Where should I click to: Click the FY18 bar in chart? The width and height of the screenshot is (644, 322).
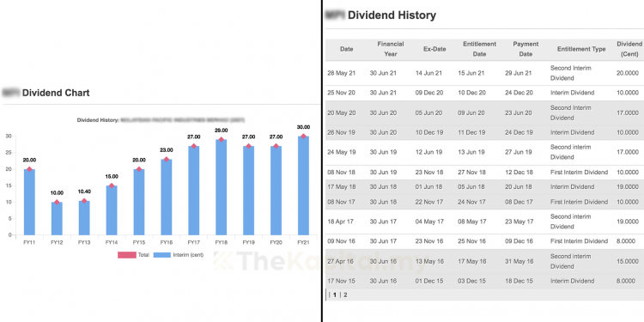click(221, 187)
